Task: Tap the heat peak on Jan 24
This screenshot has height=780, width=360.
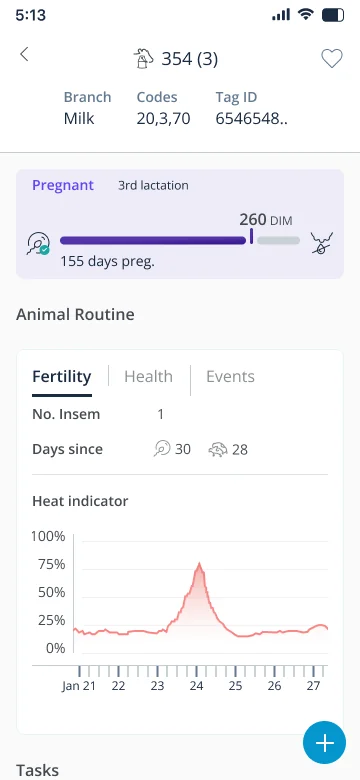Action: (199, 564)
